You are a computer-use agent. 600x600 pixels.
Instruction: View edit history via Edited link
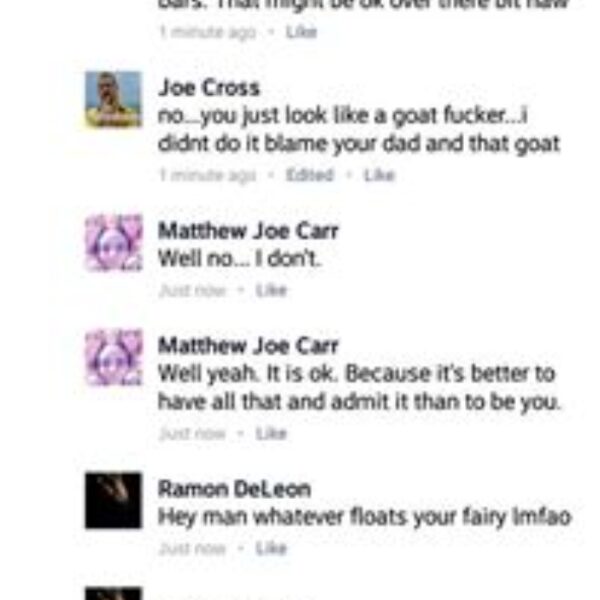[x=310, y=175]
